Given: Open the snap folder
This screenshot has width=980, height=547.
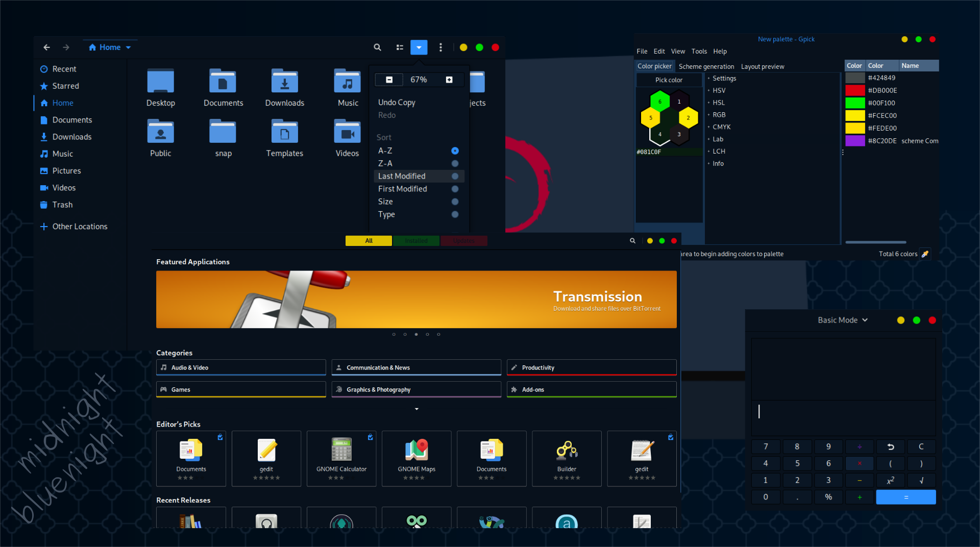Looking at the screenshot, I should pyautogui.click(x=223, y=138).
